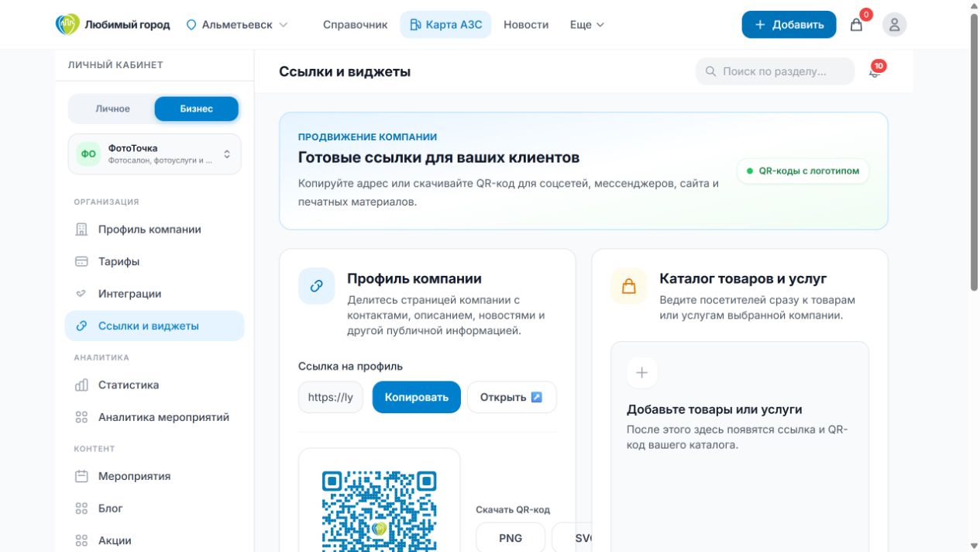
Task: Click the Скачать QR-код label
Action: coord(513,509)
